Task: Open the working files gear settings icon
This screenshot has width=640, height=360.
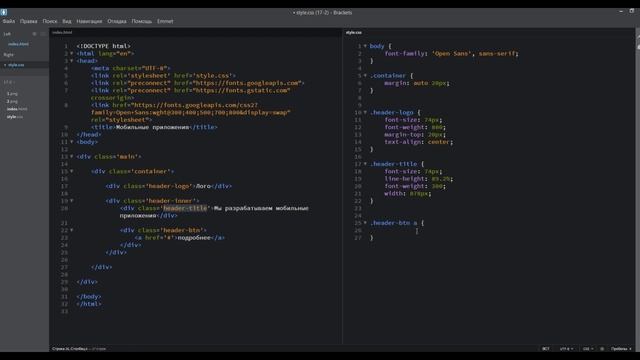Action: pyautogui.click(x=35, y=34)
